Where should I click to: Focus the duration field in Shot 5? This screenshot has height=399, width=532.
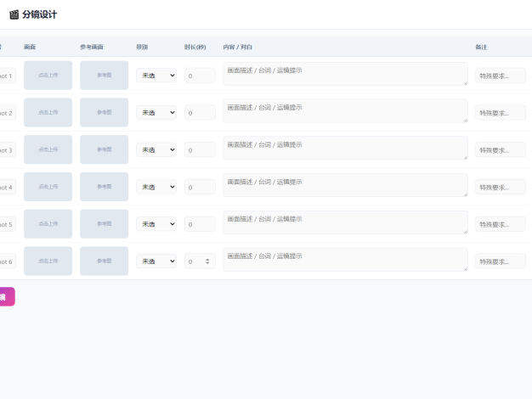[x=200, y=224]
